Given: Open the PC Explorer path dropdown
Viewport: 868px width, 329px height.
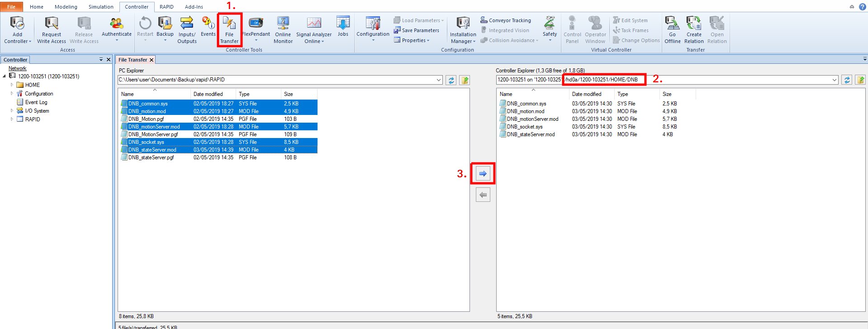Looking at the screenshot, I should click(439, 80).
